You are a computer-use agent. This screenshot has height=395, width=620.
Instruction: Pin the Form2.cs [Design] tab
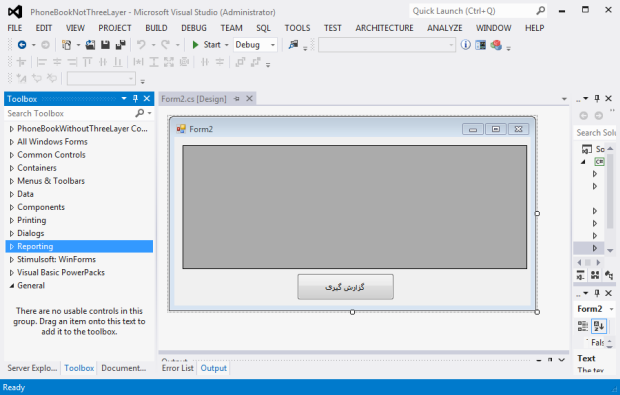[236, 99]
